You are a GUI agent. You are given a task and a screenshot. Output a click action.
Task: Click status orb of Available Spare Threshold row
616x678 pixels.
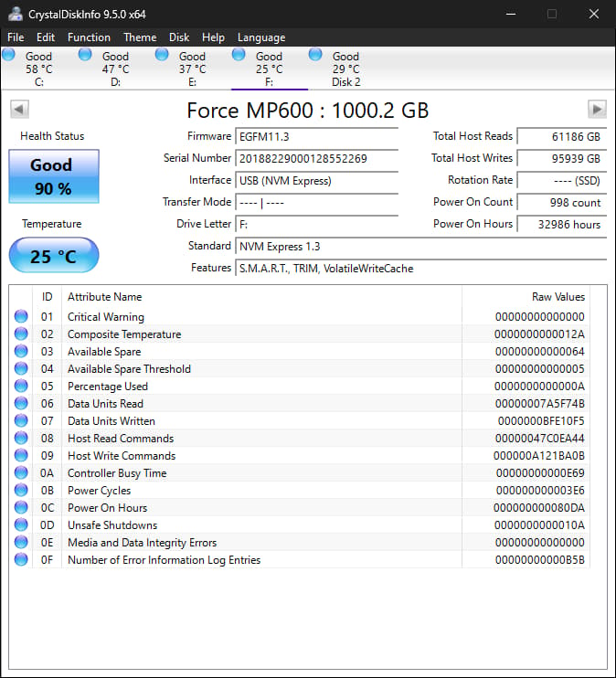[x=21, y=368]
